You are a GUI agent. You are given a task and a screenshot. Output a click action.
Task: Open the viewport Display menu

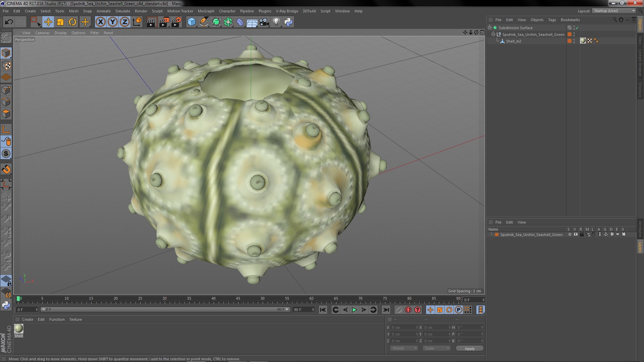(x=60, y=33)
